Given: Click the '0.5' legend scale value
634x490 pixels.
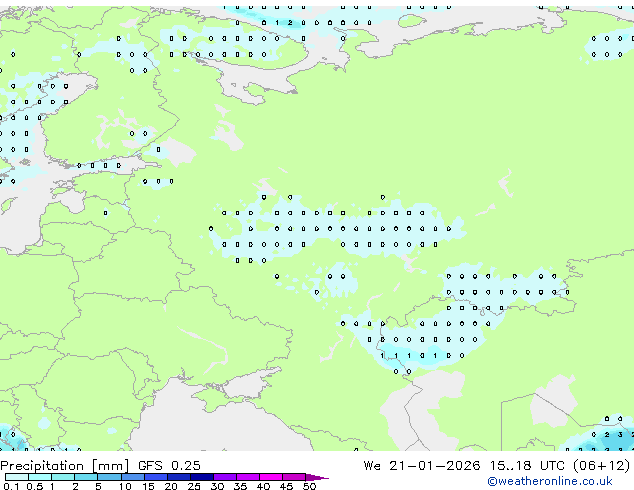Looking at the screenshot, I should coord(34,486).
